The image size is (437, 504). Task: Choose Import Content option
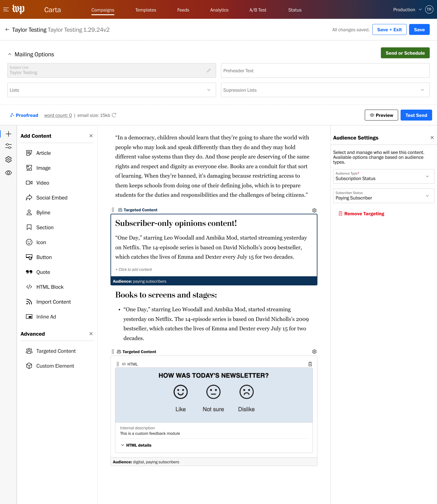point(49,302)
